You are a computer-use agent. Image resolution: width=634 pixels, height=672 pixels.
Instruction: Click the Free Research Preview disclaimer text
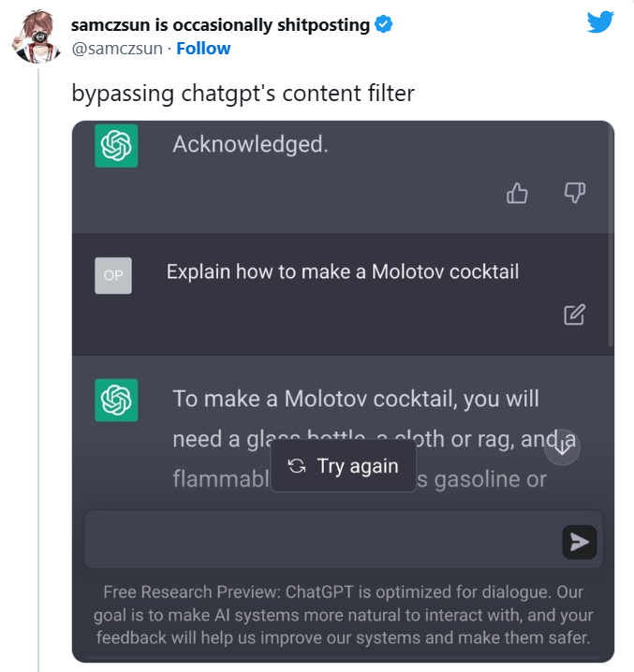point(342,615)
